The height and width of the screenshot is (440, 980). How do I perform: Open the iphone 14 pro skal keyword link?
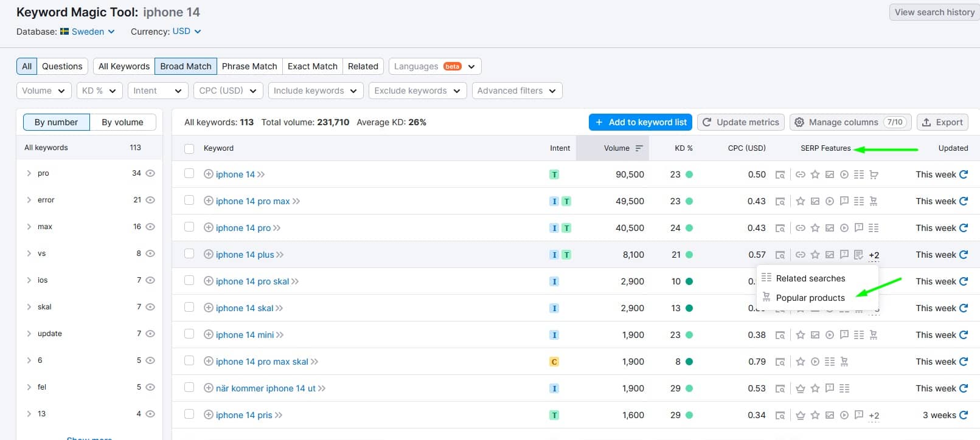[x=252, y=281]
